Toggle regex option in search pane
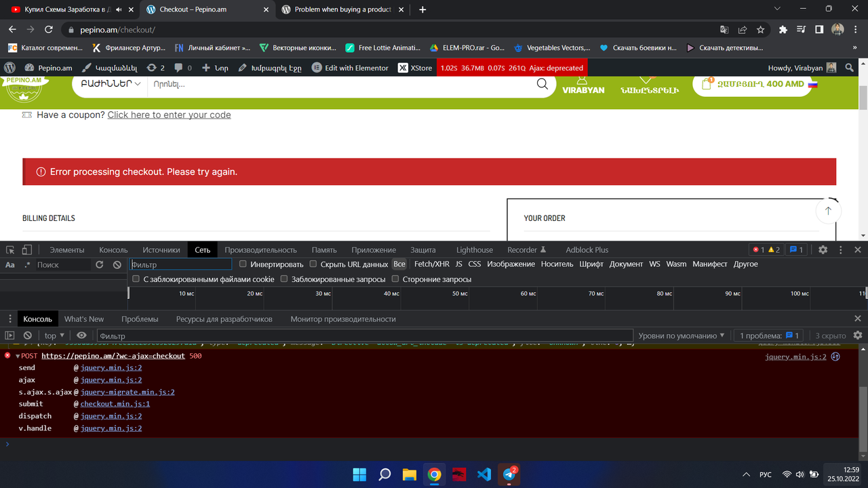The height and width of the screenshot is (488, 868). point(28,264)
